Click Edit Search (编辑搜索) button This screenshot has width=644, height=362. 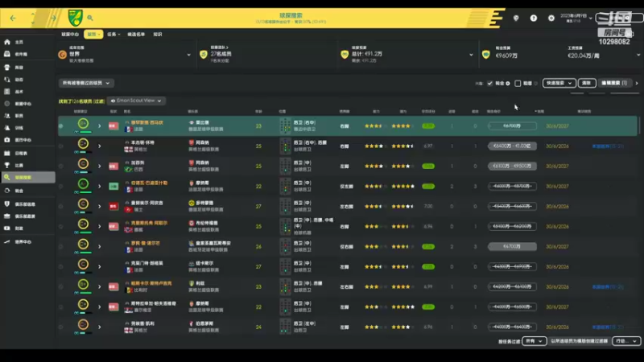pyautogui.click(x=614, y=83)
